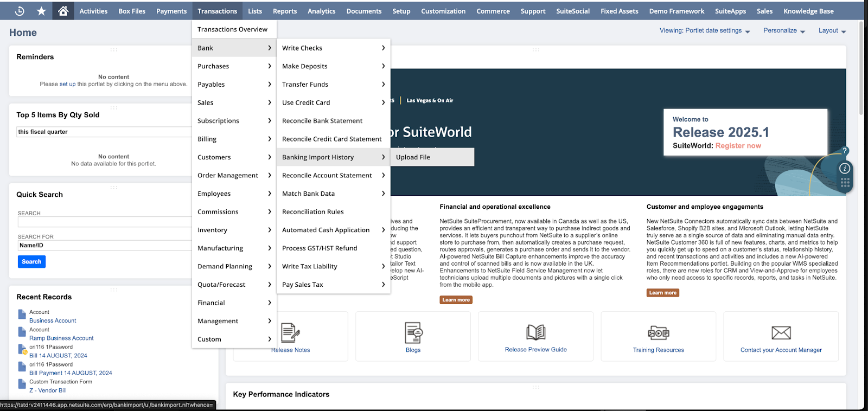Click the Blogs document icon
The width and height of the screenshot is (868, 411).
pyautogui.click(x=413, y=332)
